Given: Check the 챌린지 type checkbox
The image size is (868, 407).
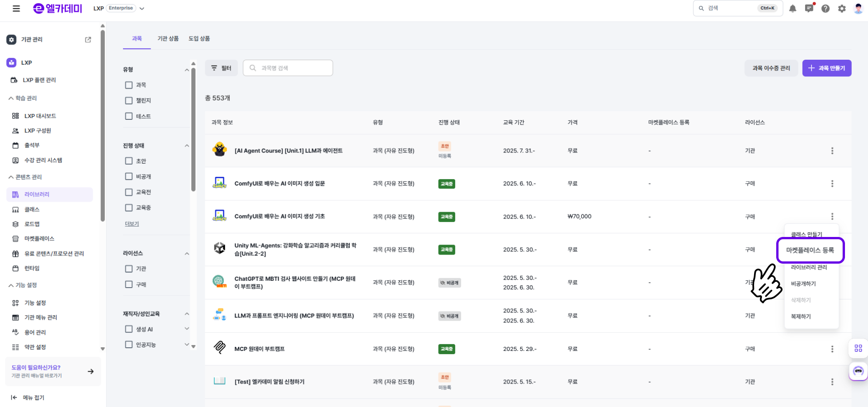Looking at the screenshot, I should click(129, 101).
